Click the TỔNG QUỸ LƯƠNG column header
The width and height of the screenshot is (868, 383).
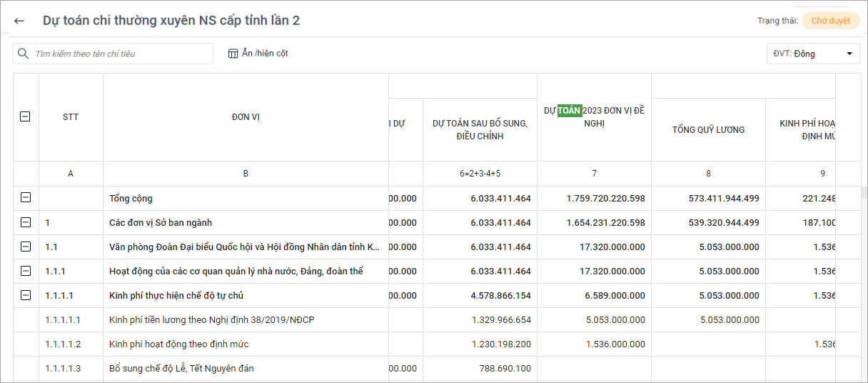[708, 129]
